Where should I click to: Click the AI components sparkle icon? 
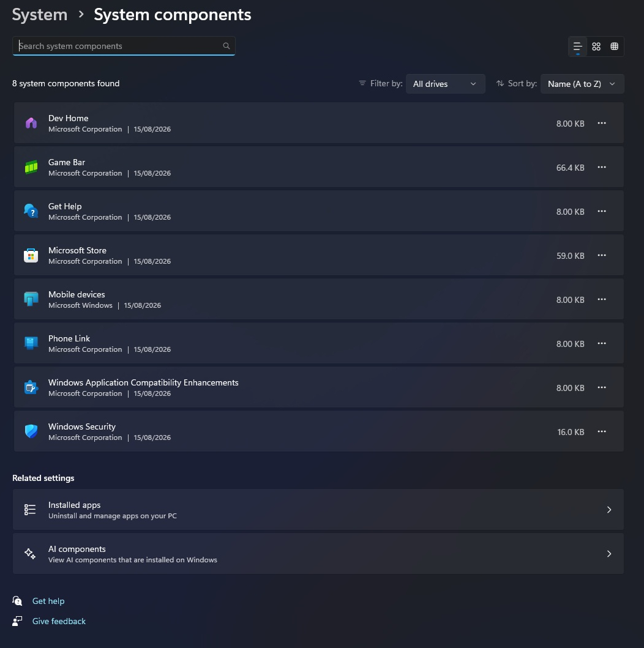pos(30,554)
